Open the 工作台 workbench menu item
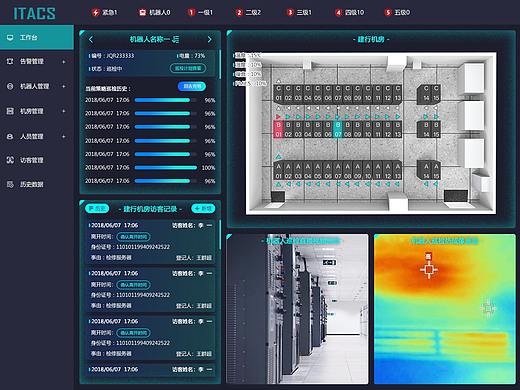The image size is (520, 390). [x=37, y=37]
